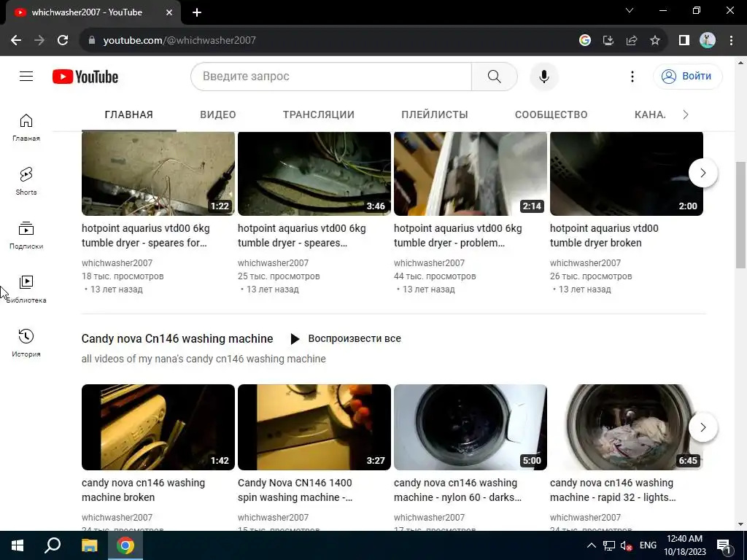Image resolution: width=747 pixels, height=560 pixels.
Task: Open Подписки subscriptions in sidebar
Action: click(x=26, y=236)
